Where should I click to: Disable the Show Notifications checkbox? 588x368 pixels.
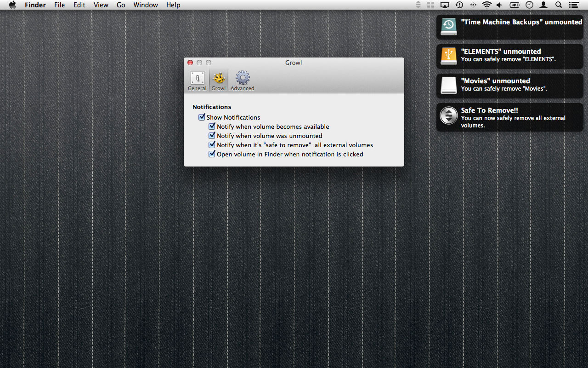(x=202, y=117)
